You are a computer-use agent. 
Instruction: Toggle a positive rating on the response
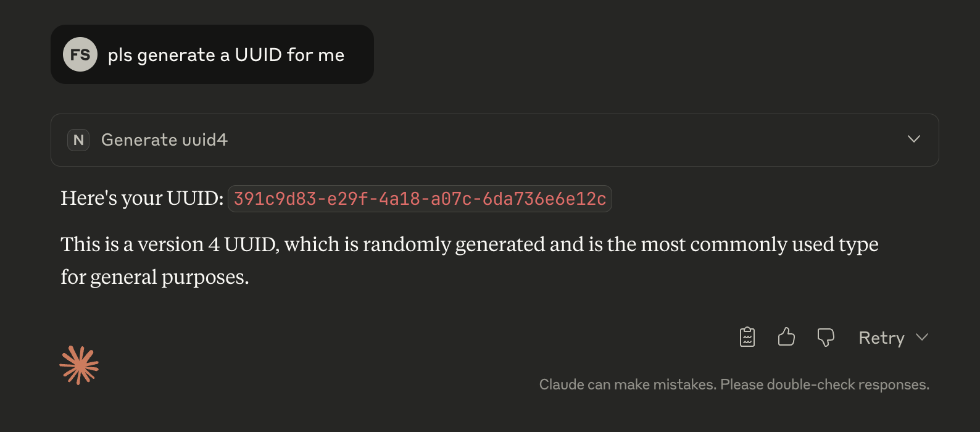tap(786, 337)
